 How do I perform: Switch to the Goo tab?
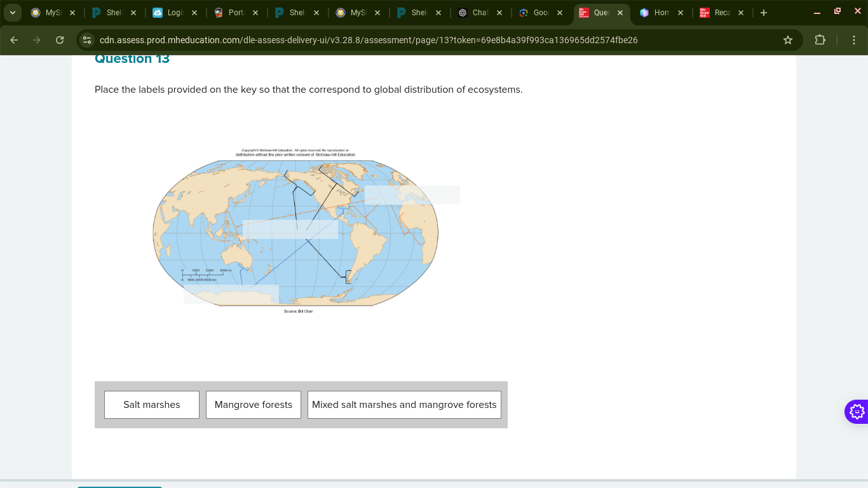click(542, 13)
